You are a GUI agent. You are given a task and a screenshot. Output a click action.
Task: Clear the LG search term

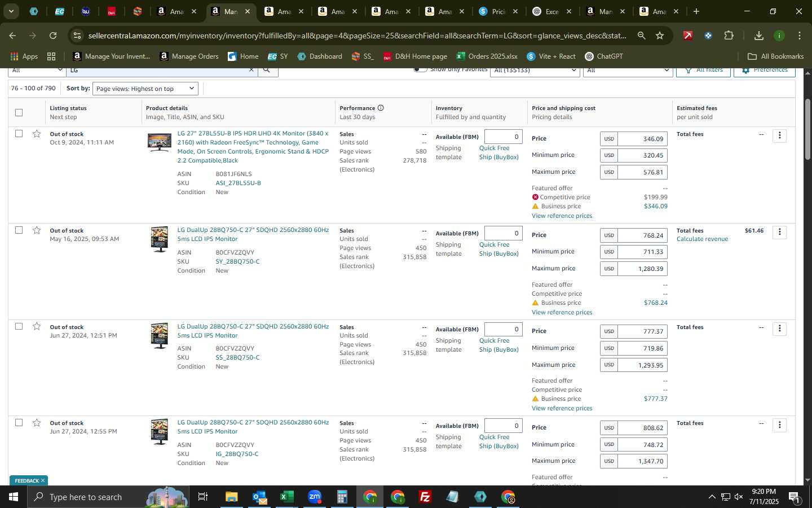[251, 70]
